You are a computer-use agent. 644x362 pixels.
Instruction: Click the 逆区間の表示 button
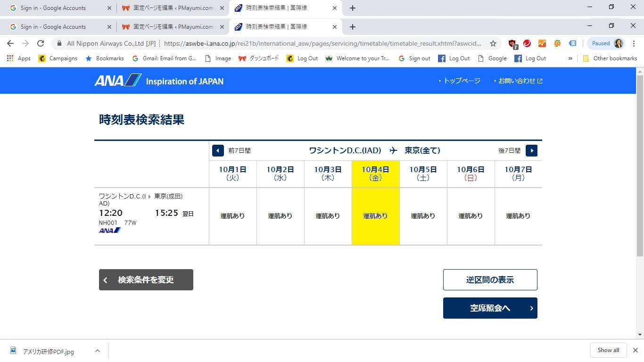pyautogui.click(x=490, y=280)
